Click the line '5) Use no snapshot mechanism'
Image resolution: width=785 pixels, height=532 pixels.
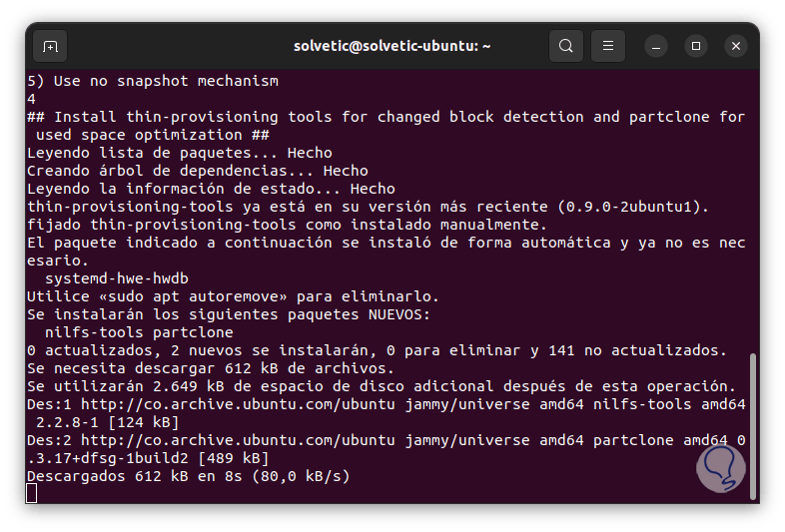pos(153,81)
